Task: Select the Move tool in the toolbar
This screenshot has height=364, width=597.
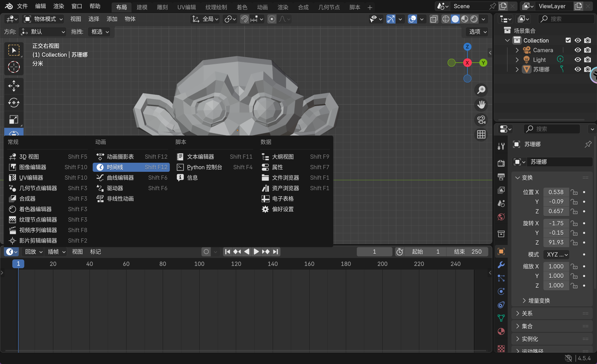Action: click(x=14, y=86)
